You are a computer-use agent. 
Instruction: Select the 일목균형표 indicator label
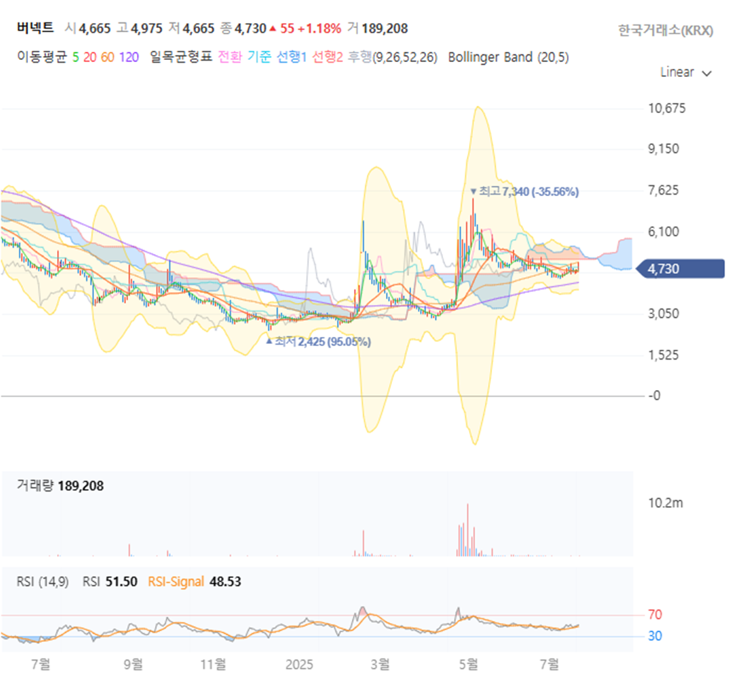tap(181, 57)
